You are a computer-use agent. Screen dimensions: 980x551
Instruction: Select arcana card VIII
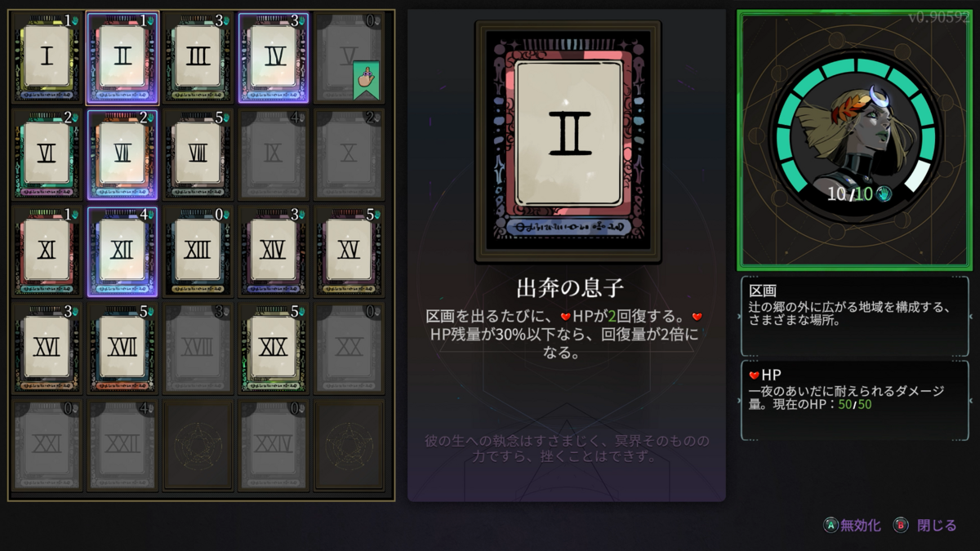tap(198, 154)
